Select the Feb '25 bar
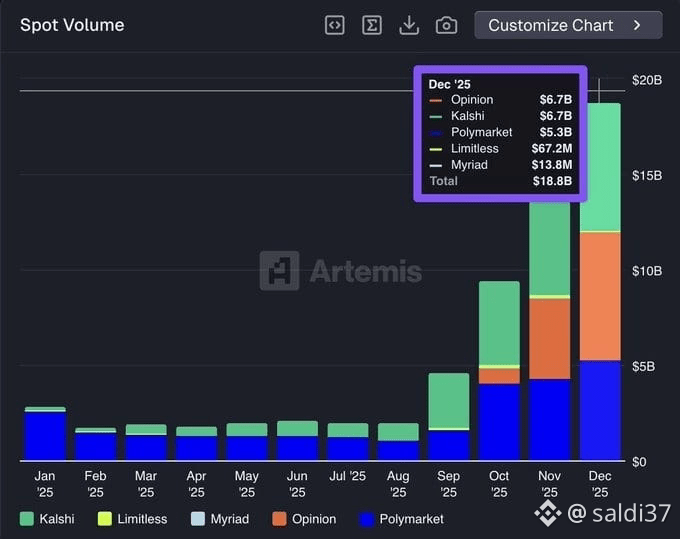 [95, 444]
